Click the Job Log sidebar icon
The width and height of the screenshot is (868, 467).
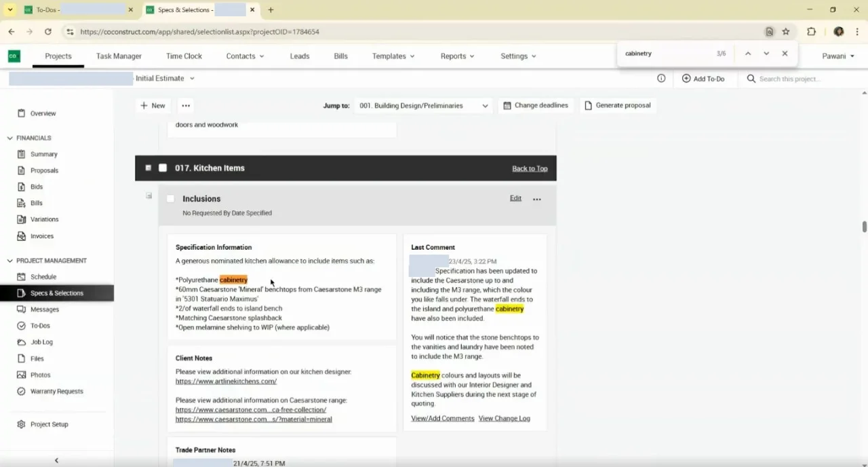[x=22, y=342]
